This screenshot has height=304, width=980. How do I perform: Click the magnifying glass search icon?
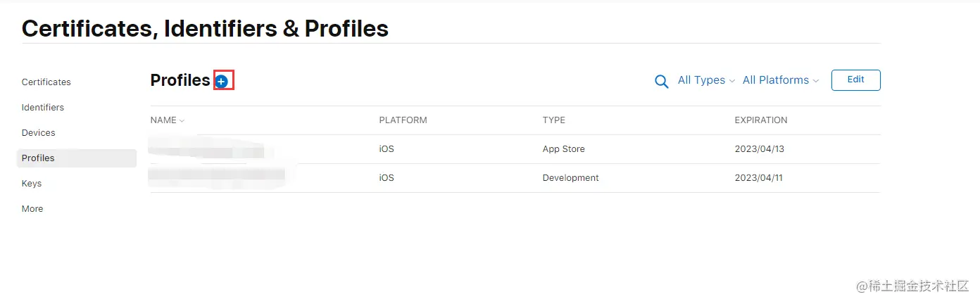pyautogui.click(x=661, y=82)
